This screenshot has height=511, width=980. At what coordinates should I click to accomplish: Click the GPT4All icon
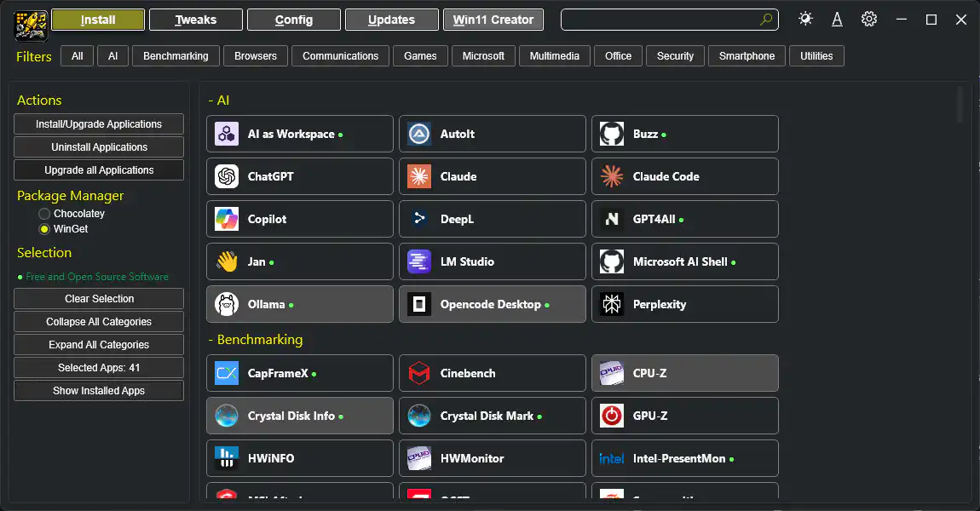[x=611, y=219]
